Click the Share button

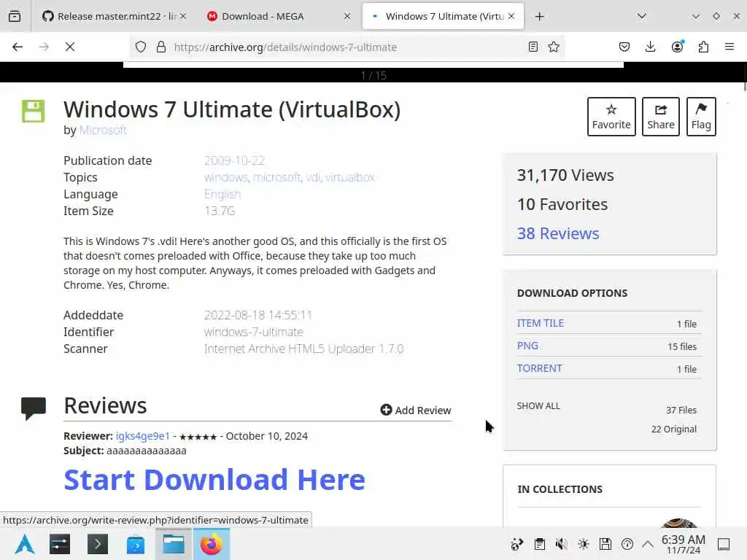click(660, 117)
